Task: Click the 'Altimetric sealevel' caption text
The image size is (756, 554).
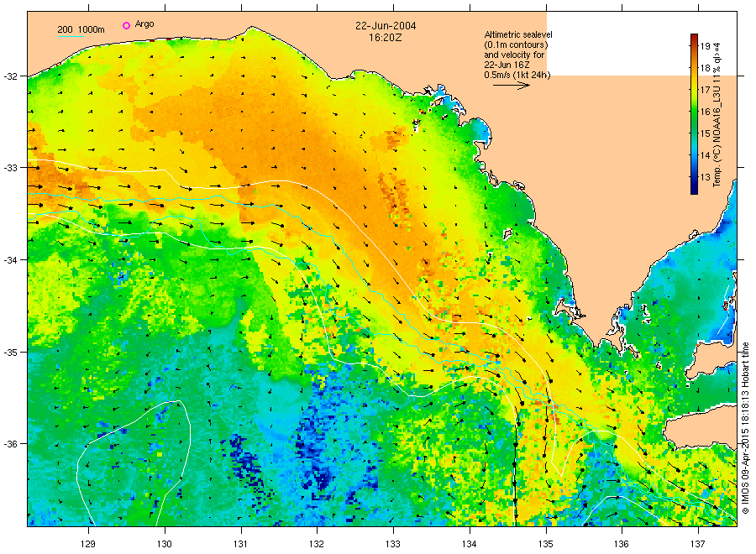Action: point(518,34)
